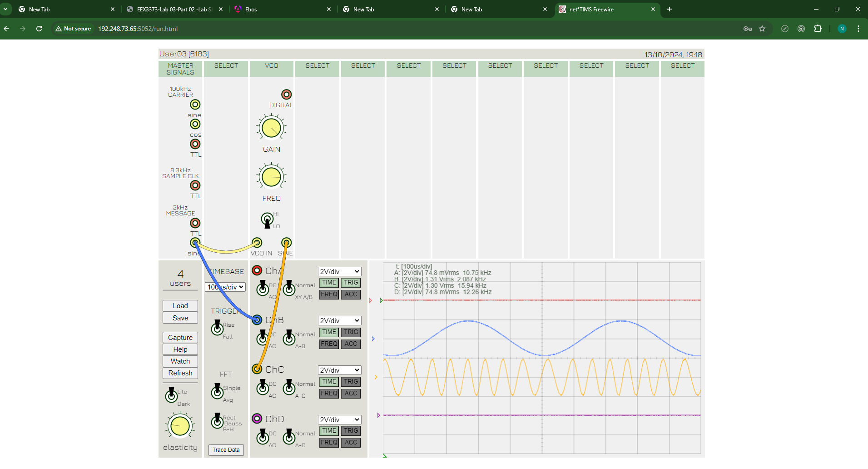Toggle the FFT Single/Avg switch
Image resolution: width=868 pixels, height=469 pixels.
217,391
